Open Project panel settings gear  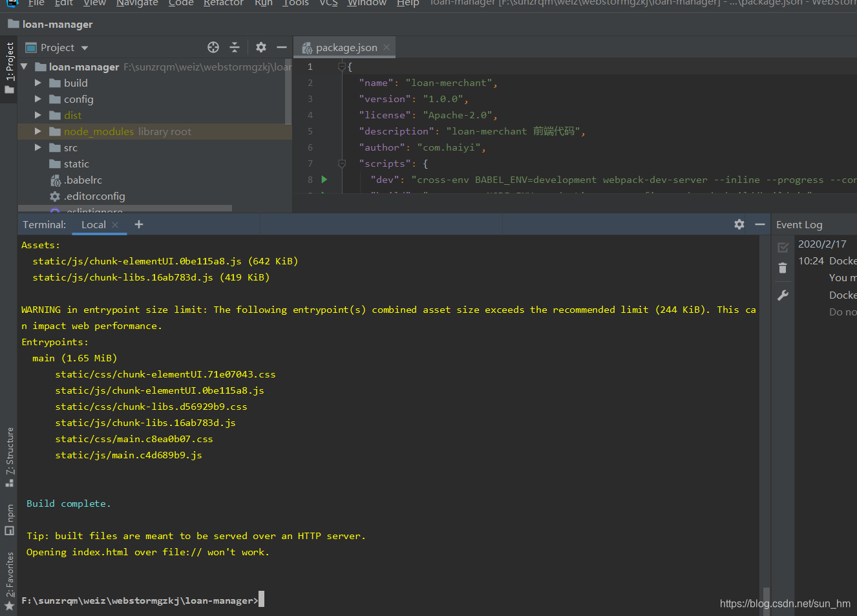(x=261, y=47)
